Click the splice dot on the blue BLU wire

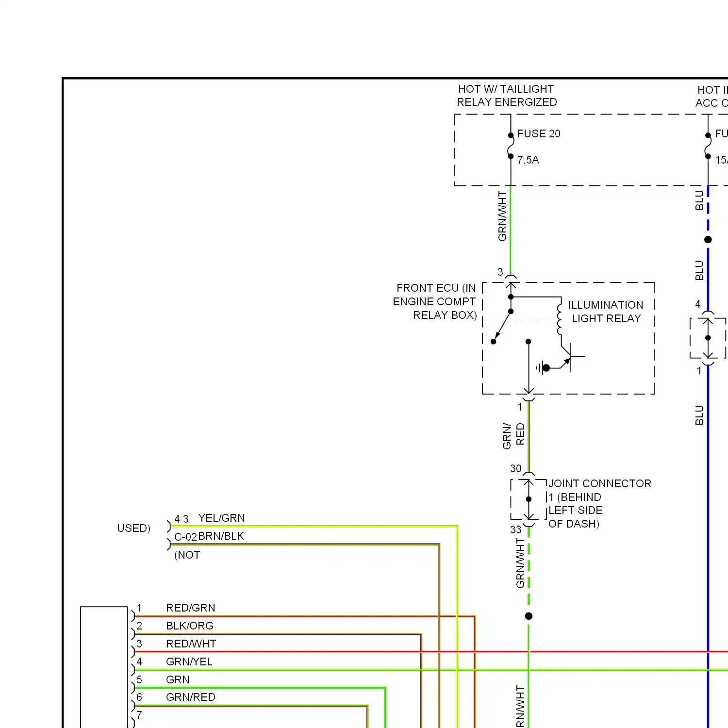coord(708,239)
